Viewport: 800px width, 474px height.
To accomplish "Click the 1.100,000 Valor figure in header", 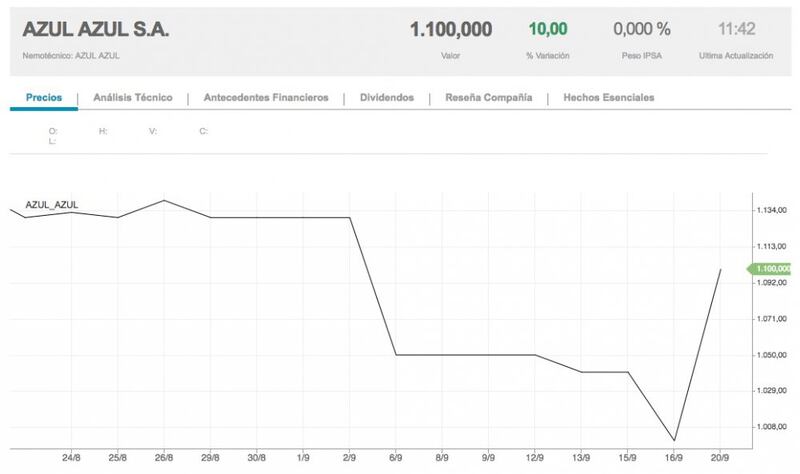I will [x=450, y=30].
